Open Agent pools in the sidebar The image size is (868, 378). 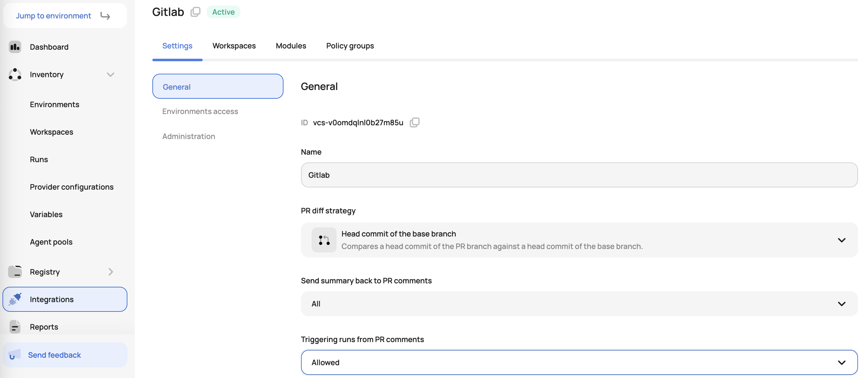click(51, 242)
